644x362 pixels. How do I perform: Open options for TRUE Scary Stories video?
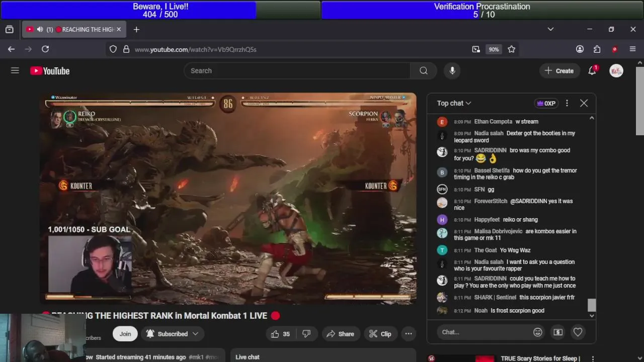(593, 359)
